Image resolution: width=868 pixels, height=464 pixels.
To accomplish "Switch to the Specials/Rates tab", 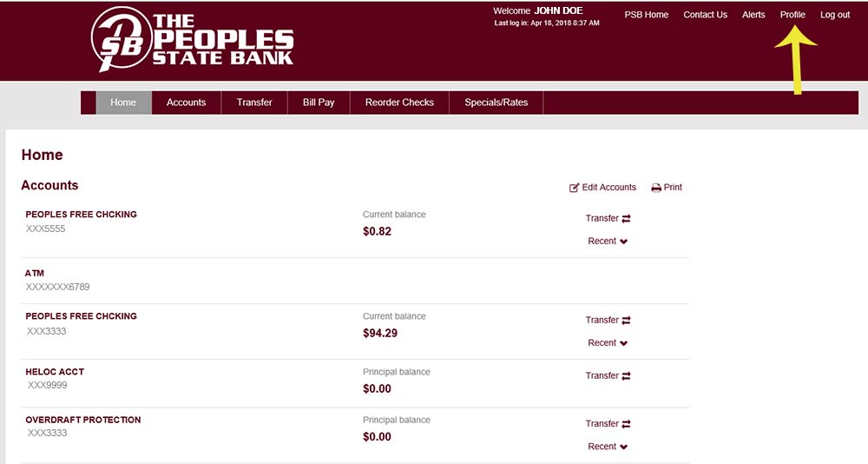I will [x=496, y=103].
